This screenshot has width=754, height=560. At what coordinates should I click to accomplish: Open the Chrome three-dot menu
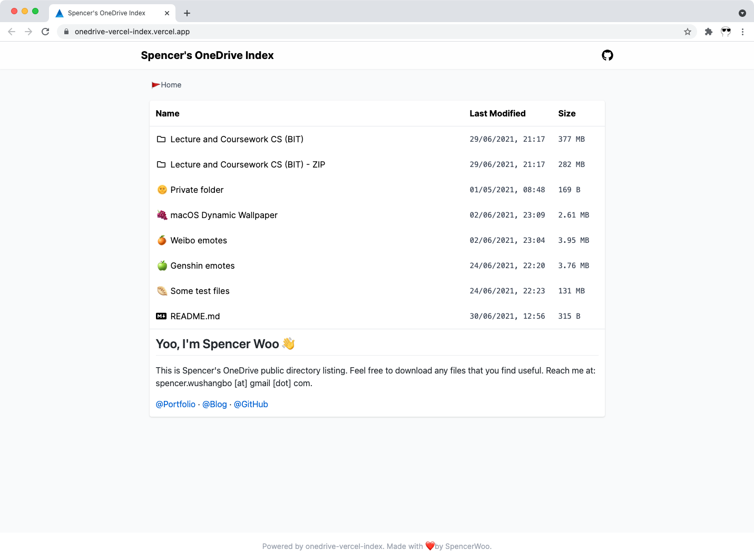coord(742,32)
